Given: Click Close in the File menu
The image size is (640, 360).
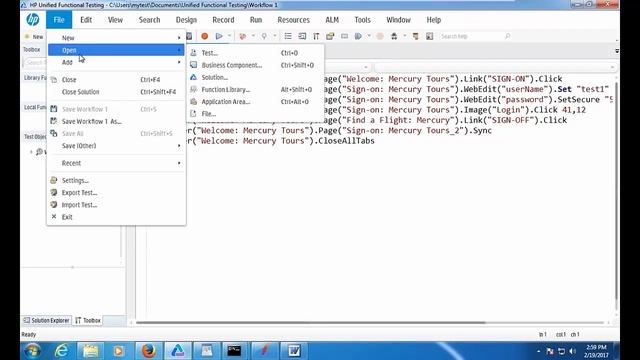Looking at the screenshot, I should click(x=116, y=80).
